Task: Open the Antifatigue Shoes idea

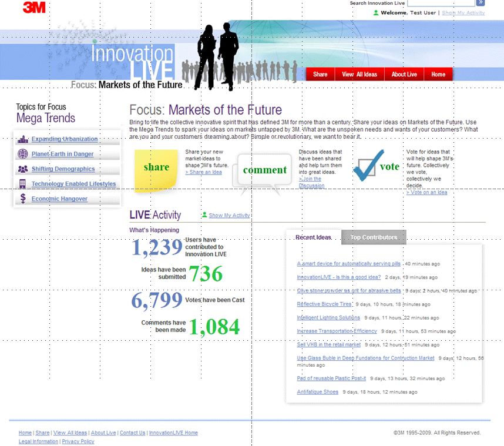Action: point(318,392)
